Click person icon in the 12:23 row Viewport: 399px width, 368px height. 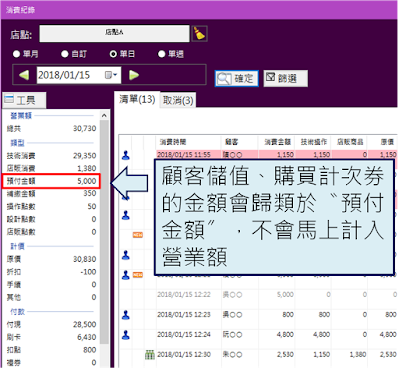coord(126,315)
